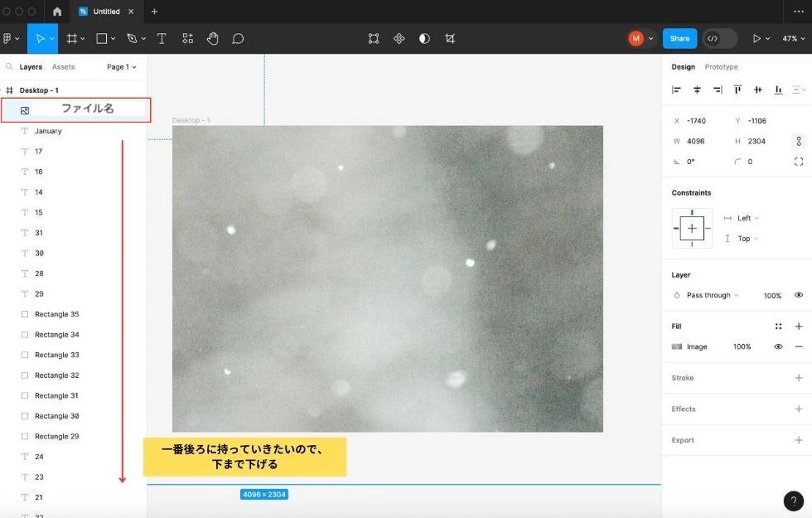Click the Create component icon
The image size is (812, 518).
tap(399, 38)
